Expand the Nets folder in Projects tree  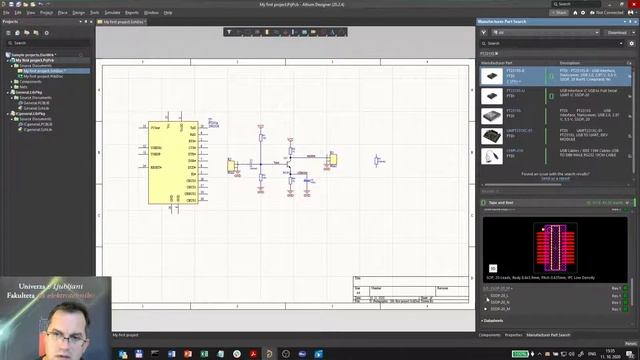click(12, 87)
